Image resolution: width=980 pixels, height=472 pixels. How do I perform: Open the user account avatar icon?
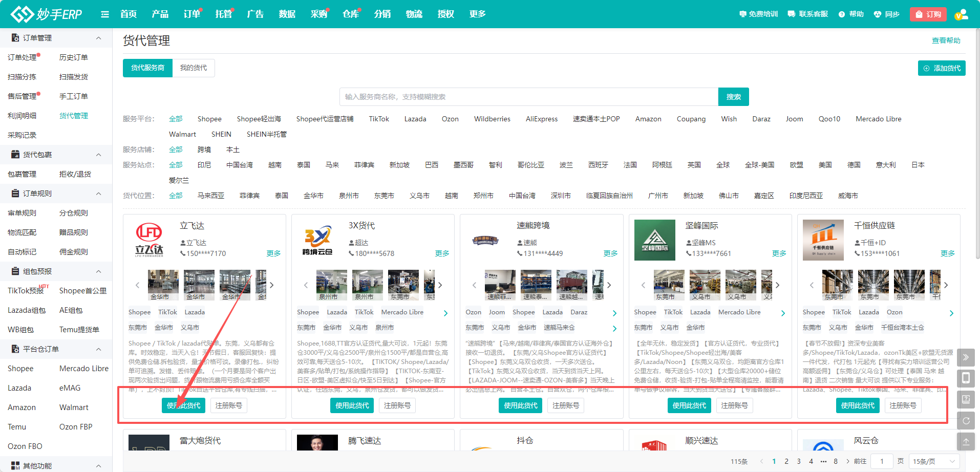961,14
